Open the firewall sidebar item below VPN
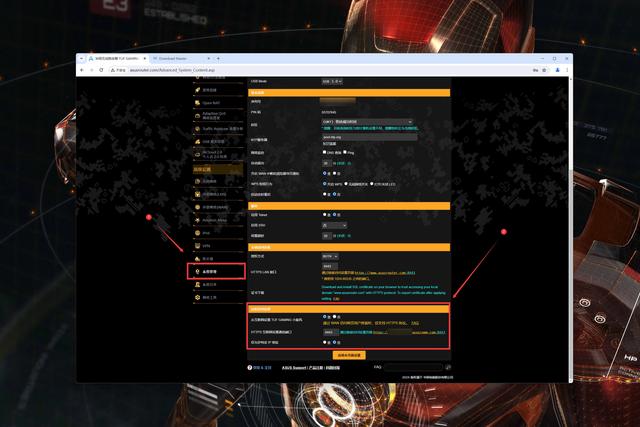This screenshot has height=427, width=640. pos(218,259)
